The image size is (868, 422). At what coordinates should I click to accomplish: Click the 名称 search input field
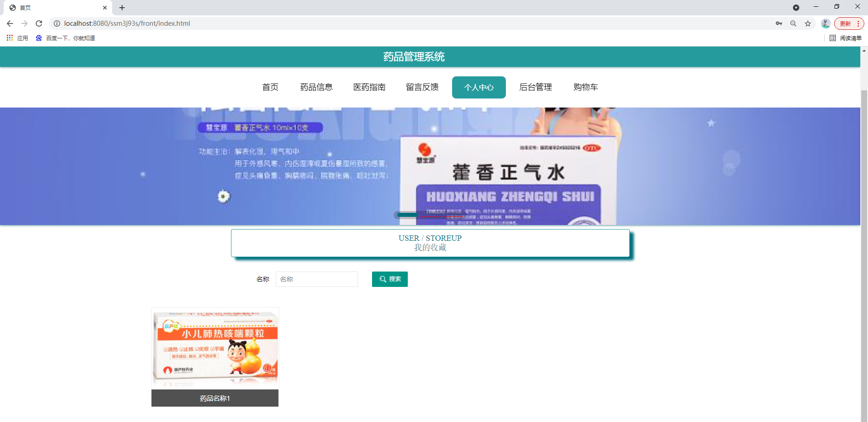coord(317,279)
